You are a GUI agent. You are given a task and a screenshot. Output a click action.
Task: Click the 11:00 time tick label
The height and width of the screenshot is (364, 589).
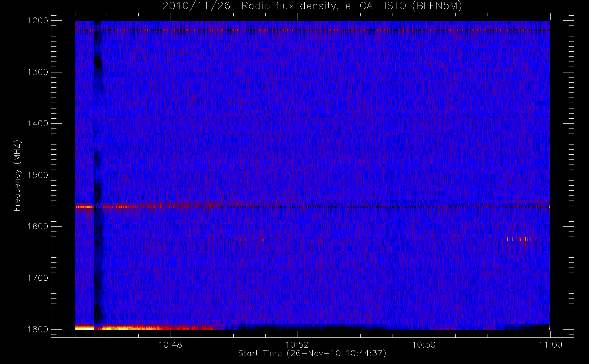[550, 345]
